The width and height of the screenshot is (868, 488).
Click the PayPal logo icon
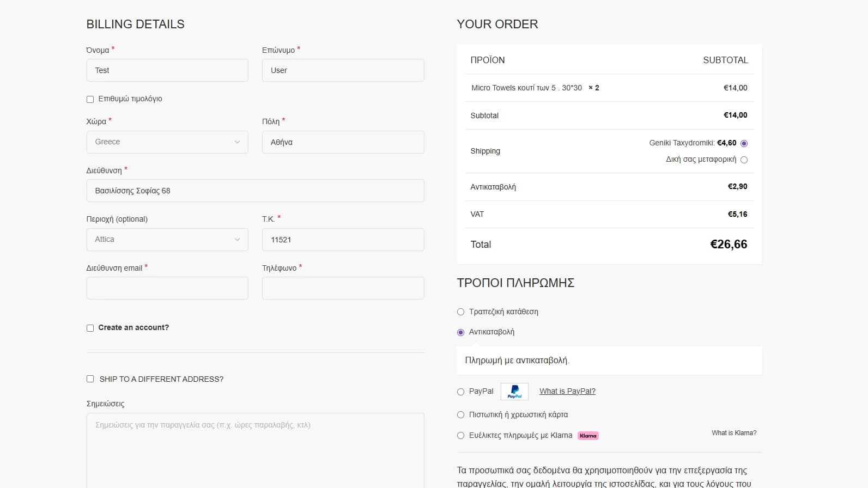[514, 392]
